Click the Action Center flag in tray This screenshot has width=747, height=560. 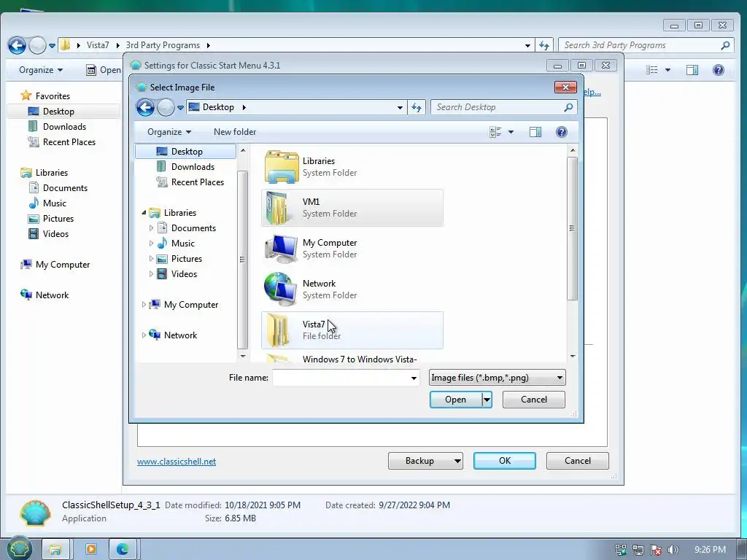(656, 550)
